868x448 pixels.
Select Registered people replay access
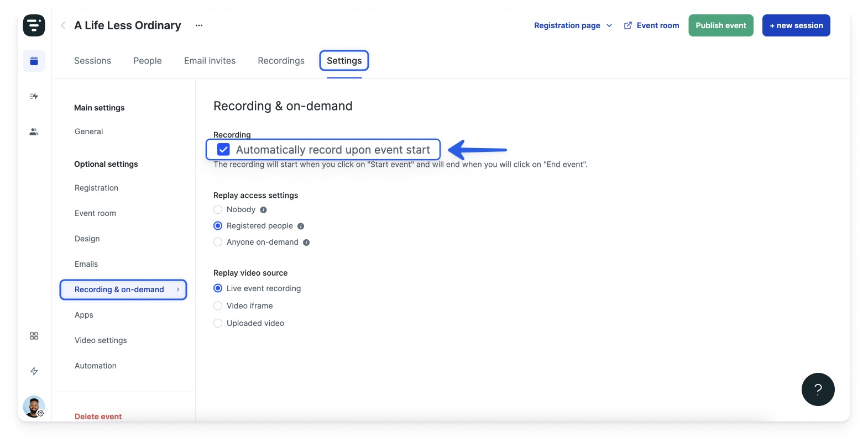[218, 225]
